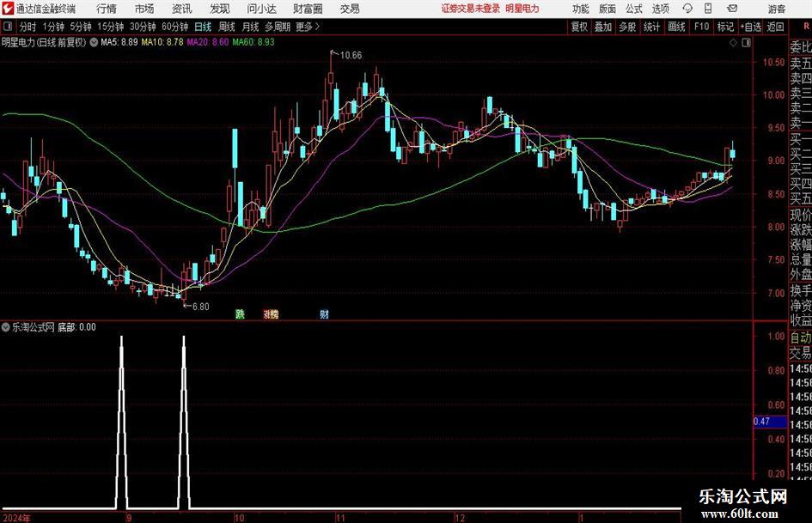This screenshot has height=523, width=812.
Task: Open 乐淘公式网 sub-indicator dropdown arrow
Action: (6, 327)
